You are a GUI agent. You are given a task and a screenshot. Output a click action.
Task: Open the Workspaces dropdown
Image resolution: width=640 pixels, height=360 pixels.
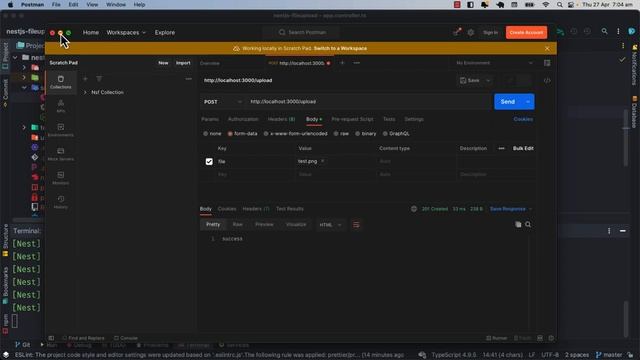coord(126,32)
